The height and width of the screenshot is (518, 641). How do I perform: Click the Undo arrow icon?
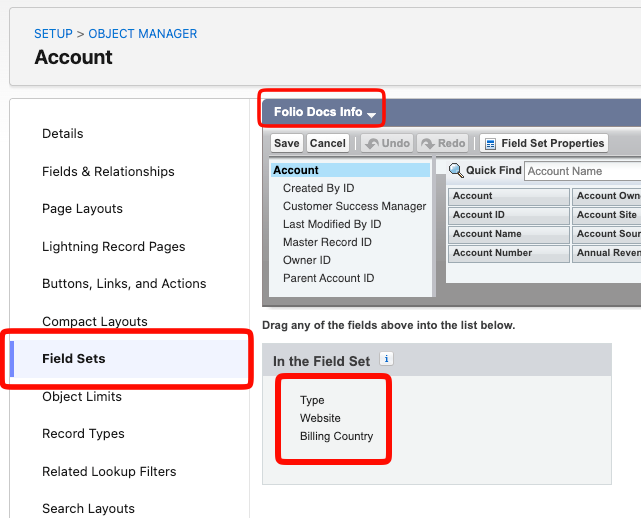click(x=372, y=144)
